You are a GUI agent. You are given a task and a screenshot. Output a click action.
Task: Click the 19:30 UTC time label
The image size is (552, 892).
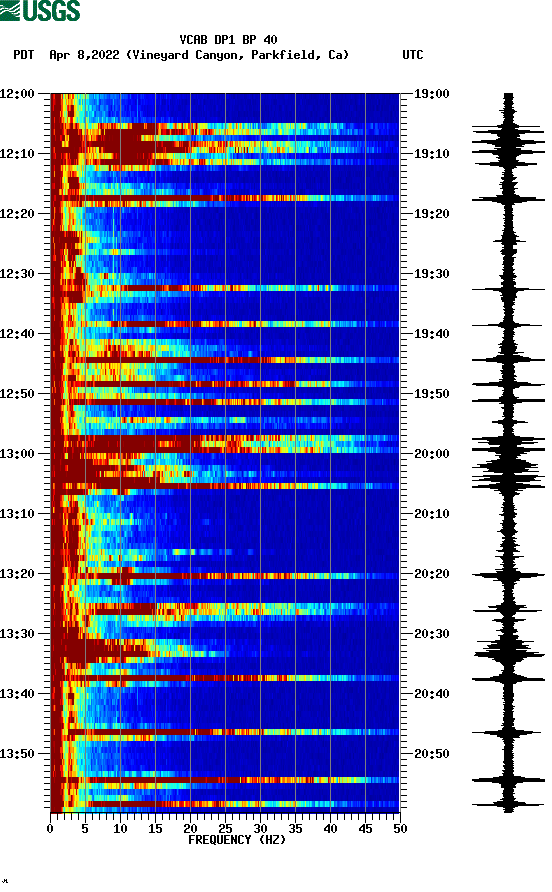[x=431, y=274]
